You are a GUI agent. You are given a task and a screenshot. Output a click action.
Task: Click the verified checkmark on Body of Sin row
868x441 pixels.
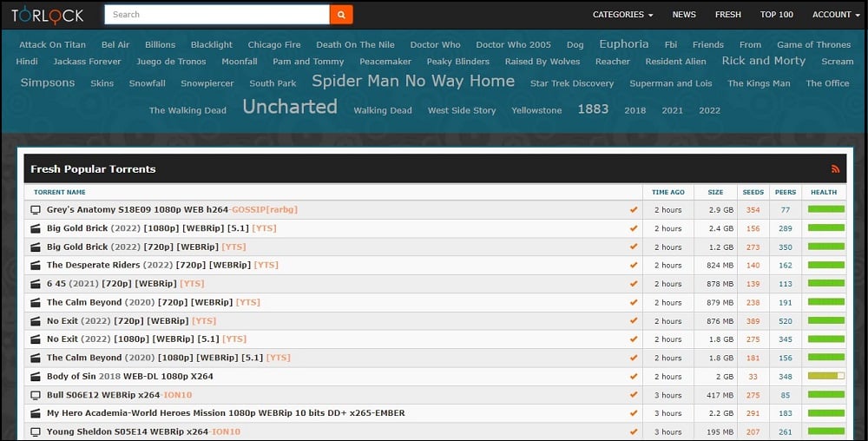click(634, 376)
